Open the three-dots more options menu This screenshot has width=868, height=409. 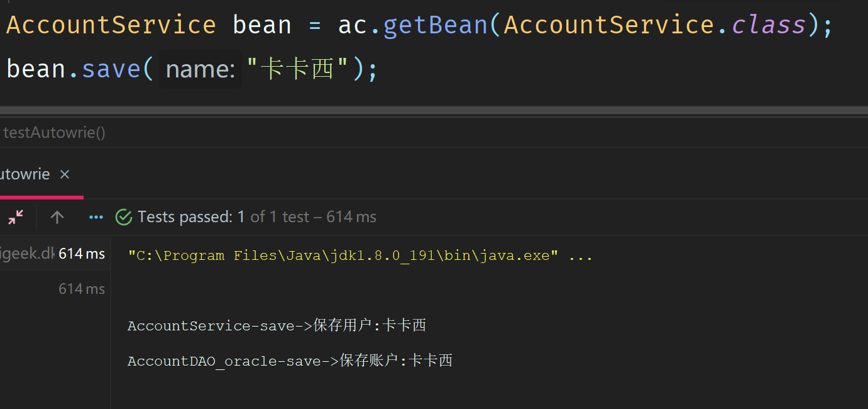click(96, 217)
